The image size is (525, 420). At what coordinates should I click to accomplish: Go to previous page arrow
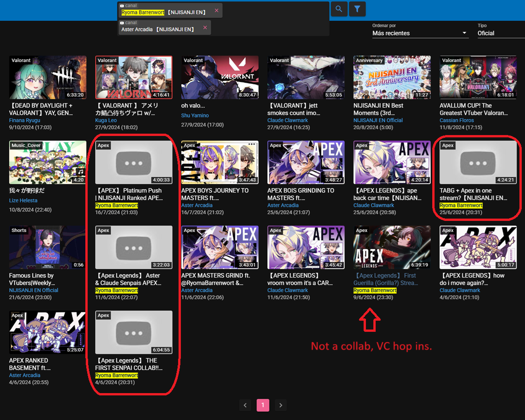(245, 405)
